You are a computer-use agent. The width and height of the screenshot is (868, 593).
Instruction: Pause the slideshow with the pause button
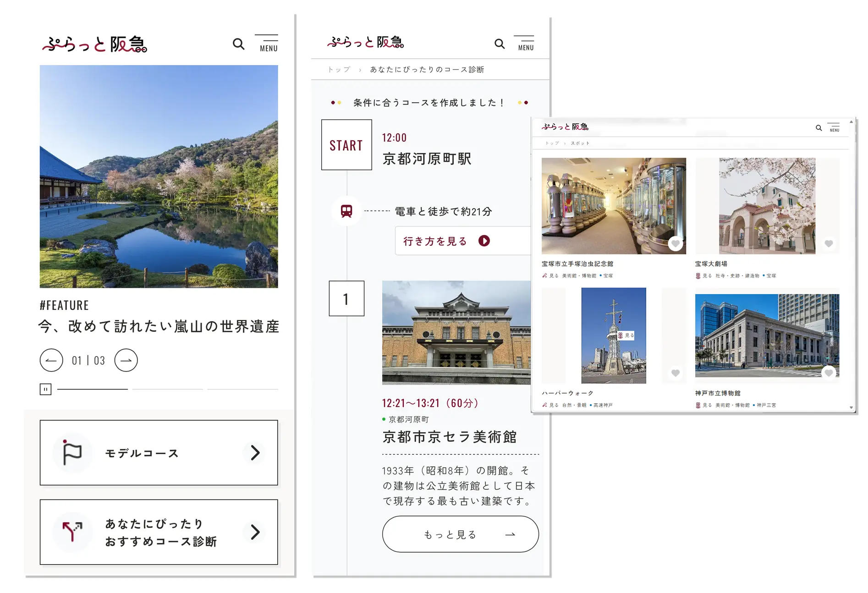[45, 390]
